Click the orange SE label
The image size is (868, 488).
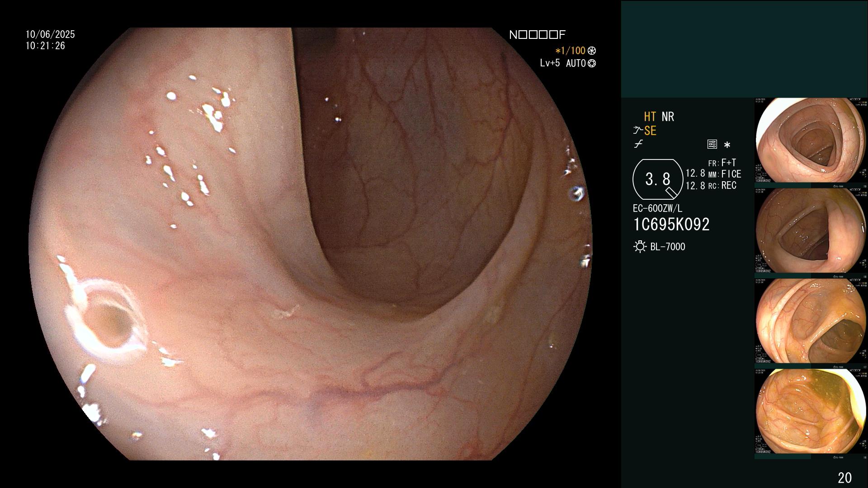[x=650, y=131]
